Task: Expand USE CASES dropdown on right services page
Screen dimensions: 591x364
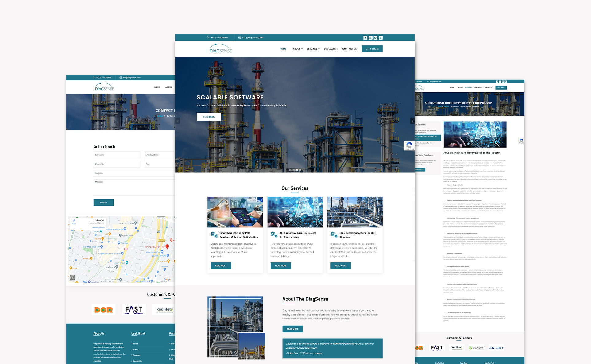Action: tap(478, 88)
